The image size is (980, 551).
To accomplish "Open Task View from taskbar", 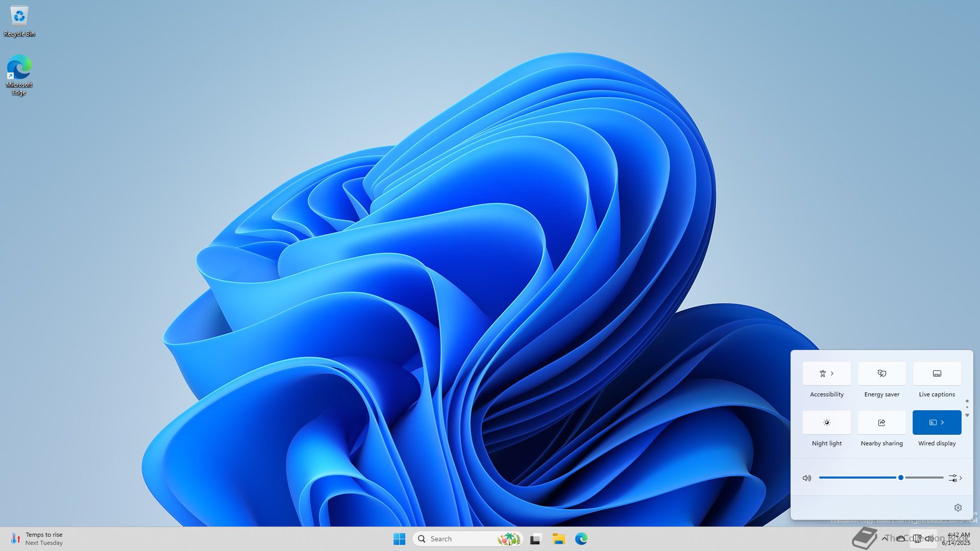I will pos(535,539).
